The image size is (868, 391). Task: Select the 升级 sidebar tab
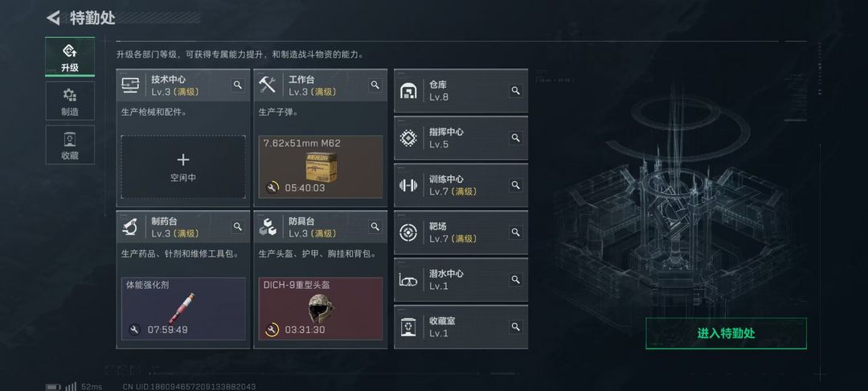point(70,56)
